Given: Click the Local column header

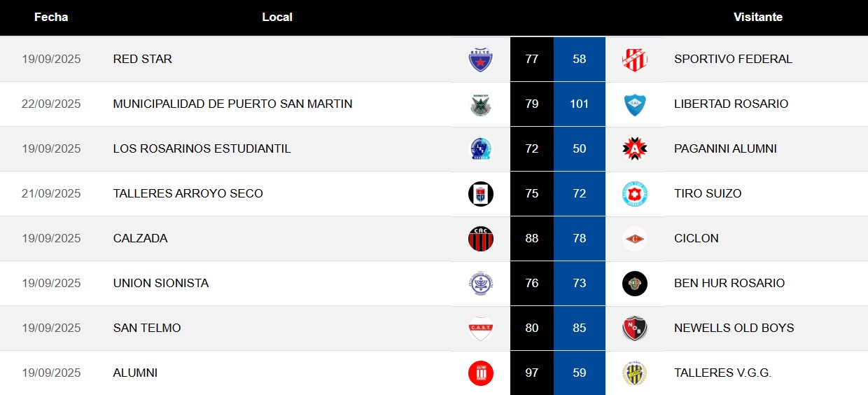Looking at the screenshot, I should [x=277, y=17].
